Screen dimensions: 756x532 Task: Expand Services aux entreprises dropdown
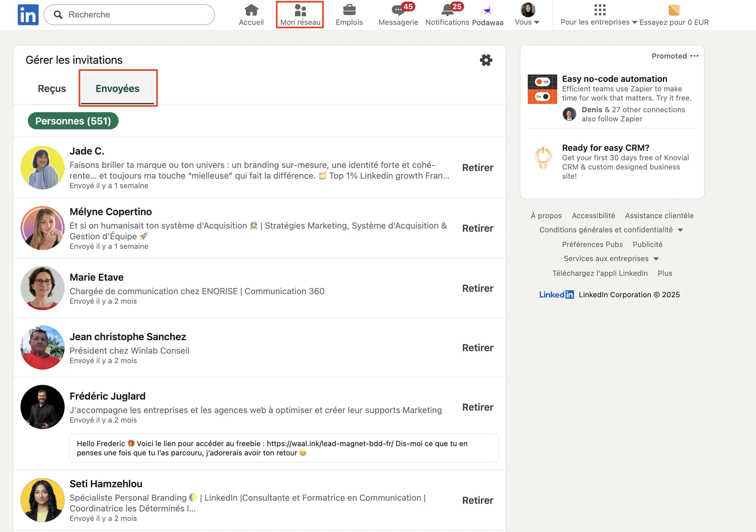tap(611, 259)
